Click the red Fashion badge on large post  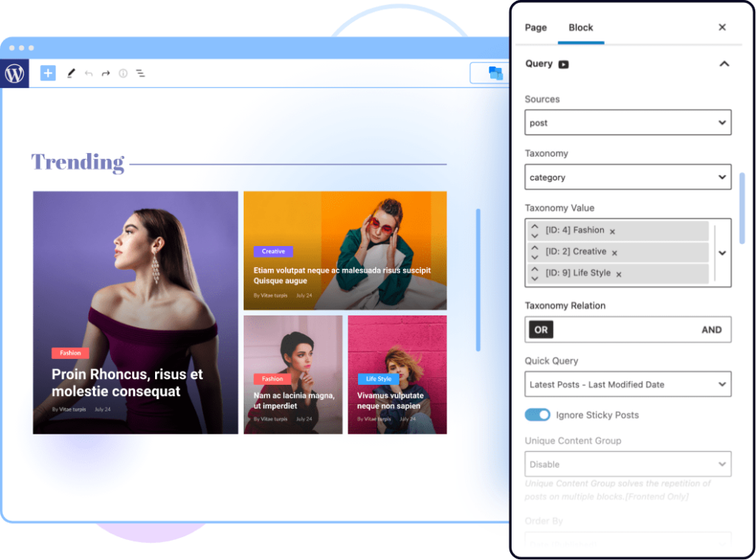(x=70, y=353)
